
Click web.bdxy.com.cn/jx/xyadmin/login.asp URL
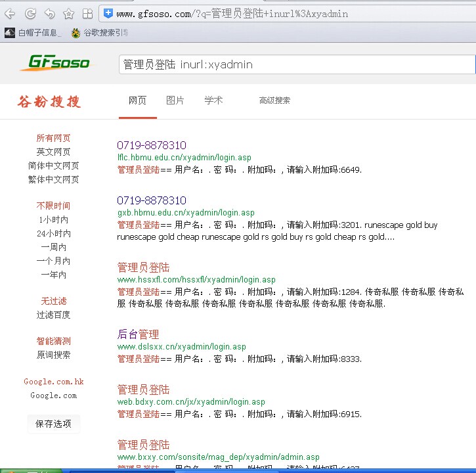(x=191, y=402)
